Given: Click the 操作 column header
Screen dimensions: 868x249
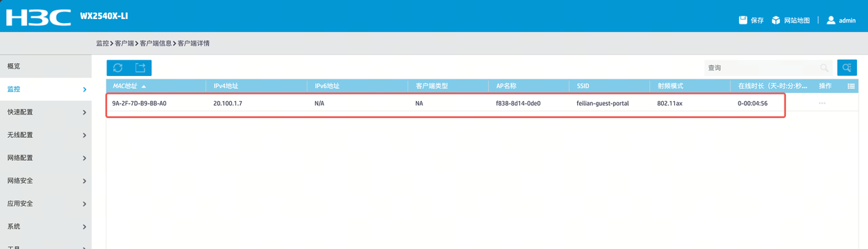Looking at the screenshot, I should click(825, 86).
